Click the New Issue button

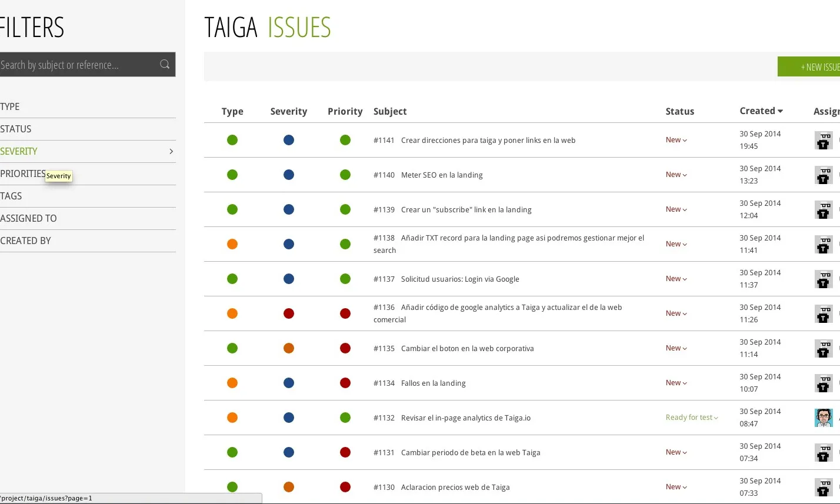(809, 67)
